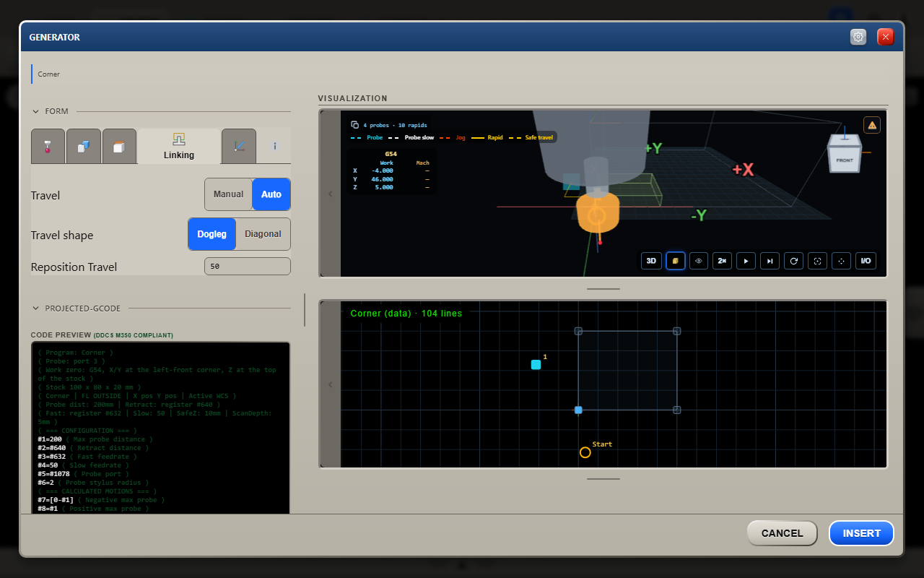Open the I/O panel button
The width and height of the screenshot is (924, 578).
point(866,261)
